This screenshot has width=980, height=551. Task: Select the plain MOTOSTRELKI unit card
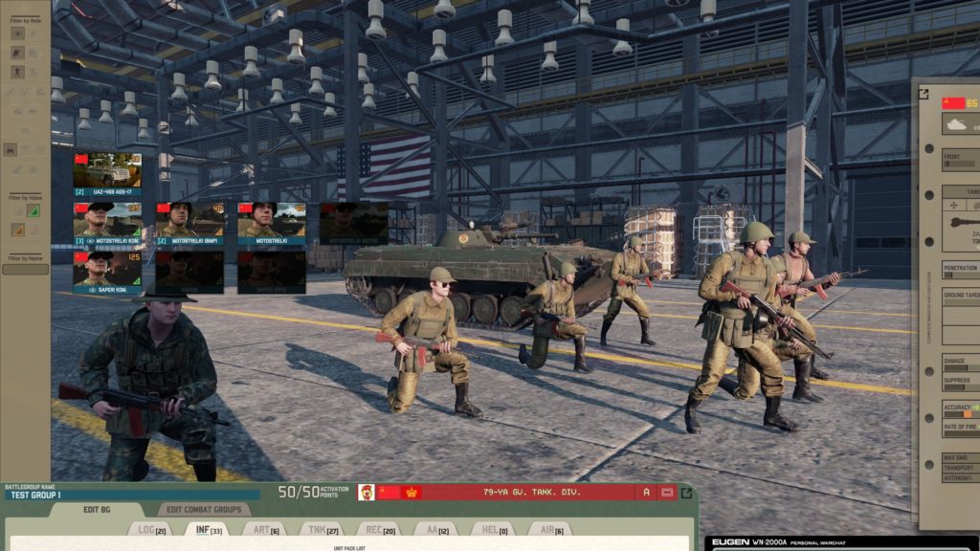pos(271,223)
